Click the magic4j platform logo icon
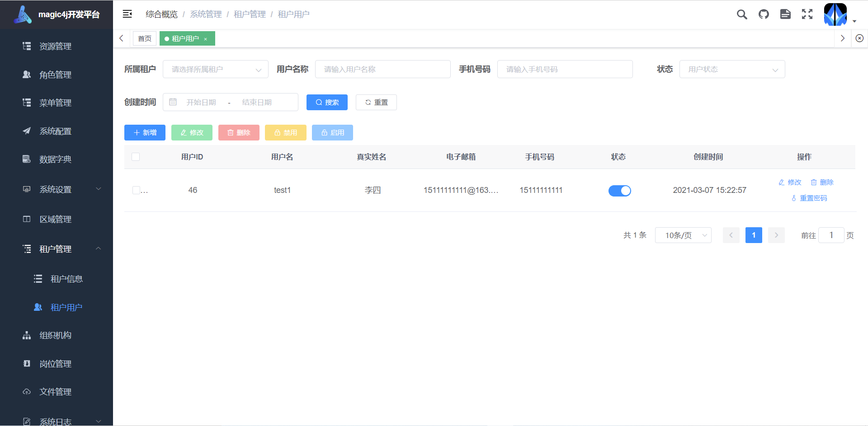Viewport: 868px width, 426px height. [x=23, y=14]
